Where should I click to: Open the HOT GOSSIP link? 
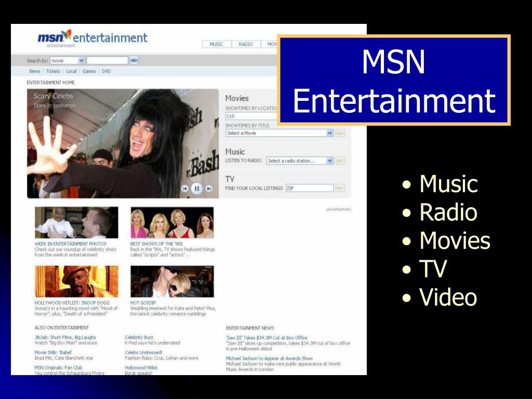tap(143, 303)
